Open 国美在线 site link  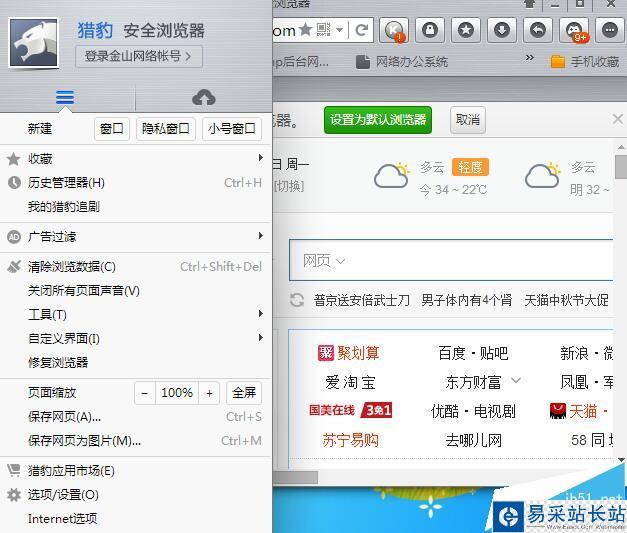coord(351,411)
